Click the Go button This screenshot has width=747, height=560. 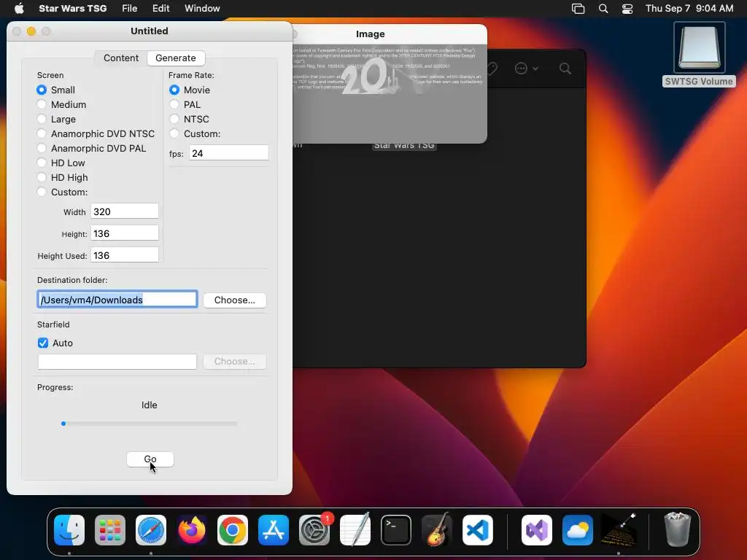click(x=150, y=459)
